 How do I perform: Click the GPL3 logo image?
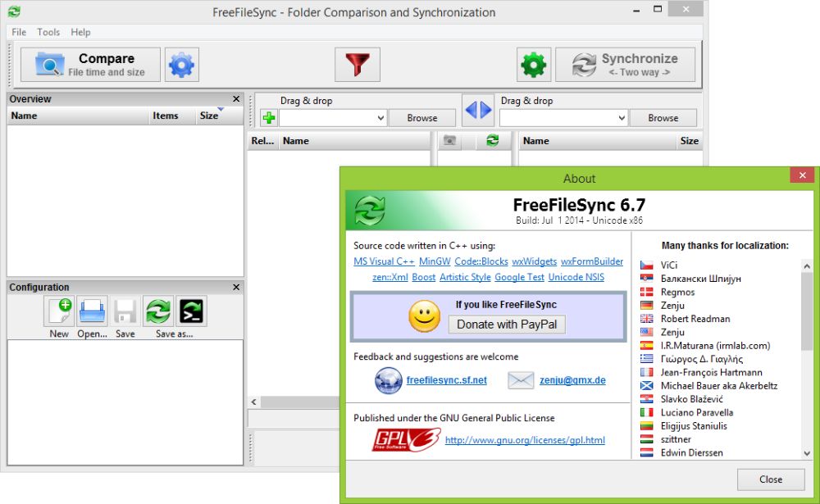click(407, 440)
